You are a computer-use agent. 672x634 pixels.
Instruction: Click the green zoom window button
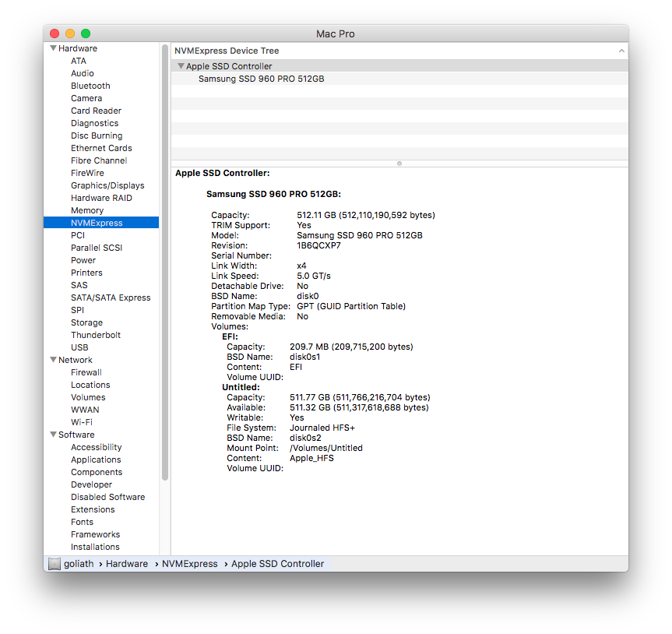(86, 33)
